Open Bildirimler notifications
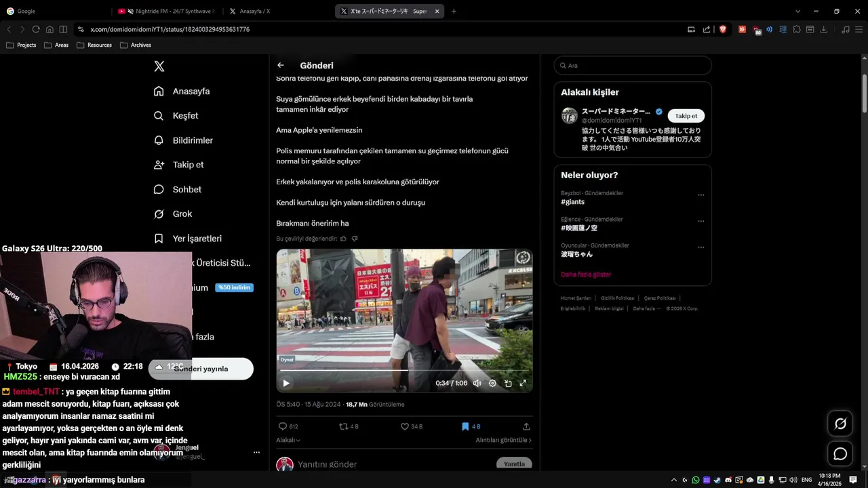 pos(183,140)
